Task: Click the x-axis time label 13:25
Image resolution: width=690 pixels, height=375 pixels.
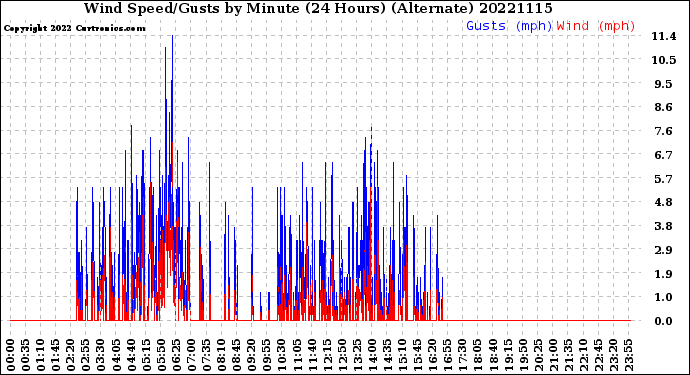Action: pyautogui.click(x=356, y=355)
